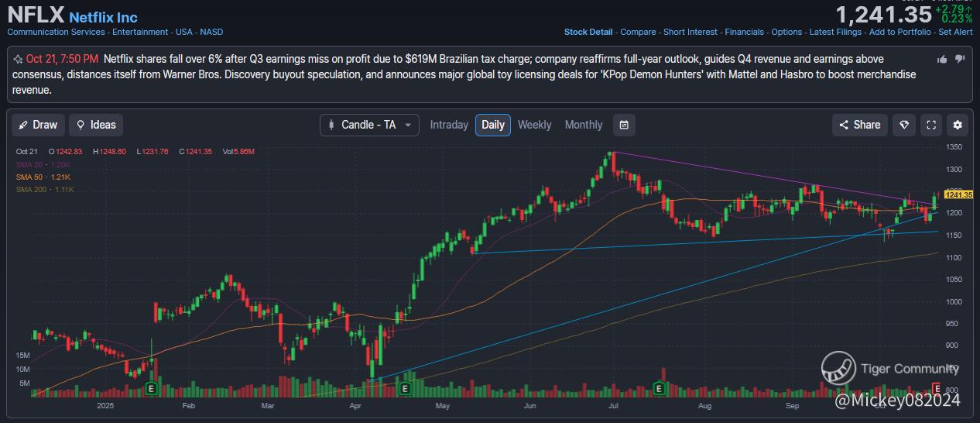Click the NFLX ticker symbol

[x=36, y=15]
